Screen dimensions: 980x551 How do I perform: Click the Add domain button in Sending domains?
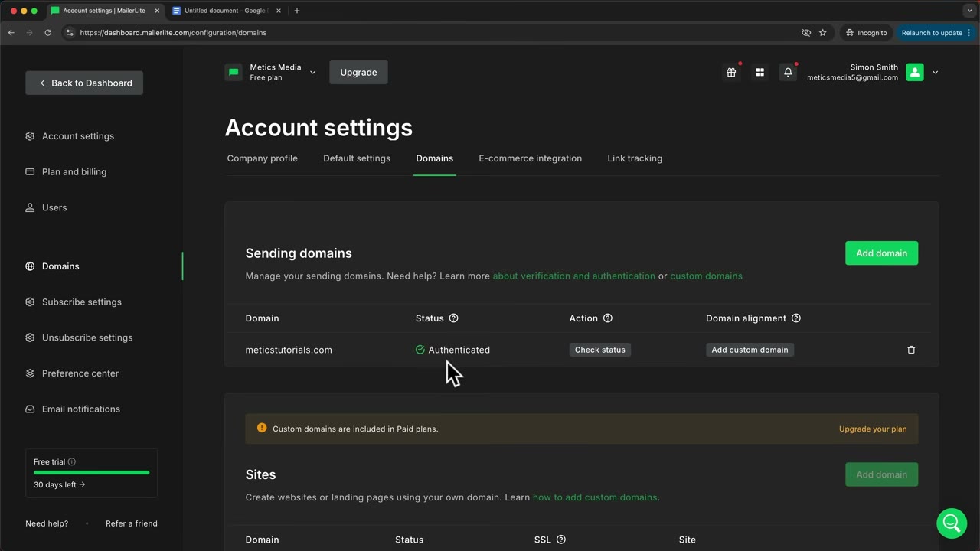(x=881, y=253)
